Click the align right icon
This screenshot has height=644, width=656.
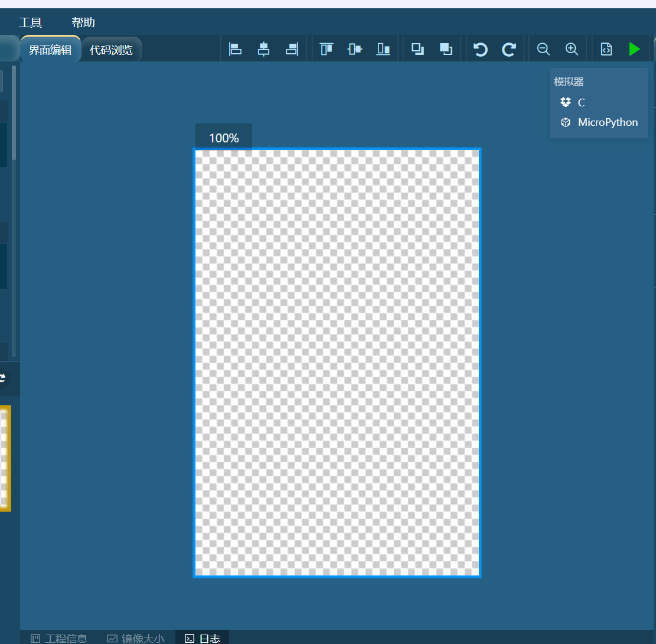(292, 49)
